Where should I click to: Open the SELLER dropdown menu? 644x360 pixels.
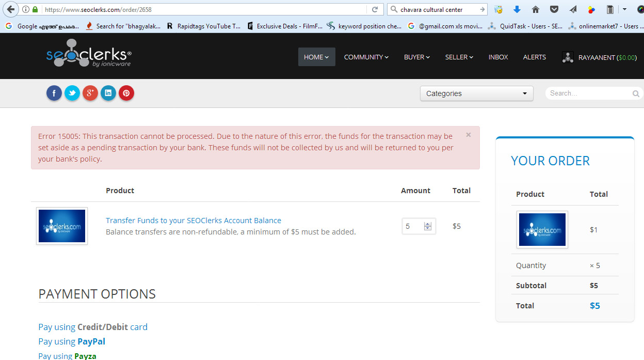(459, 57)
